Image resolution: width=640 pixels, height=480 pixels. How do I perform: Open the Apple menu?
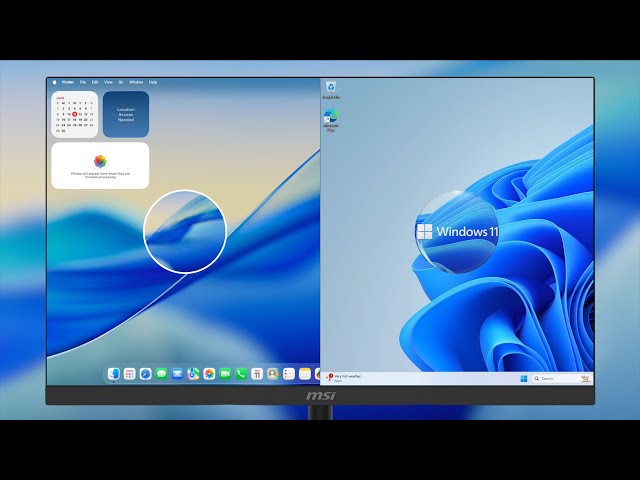(x=55, y=82)
